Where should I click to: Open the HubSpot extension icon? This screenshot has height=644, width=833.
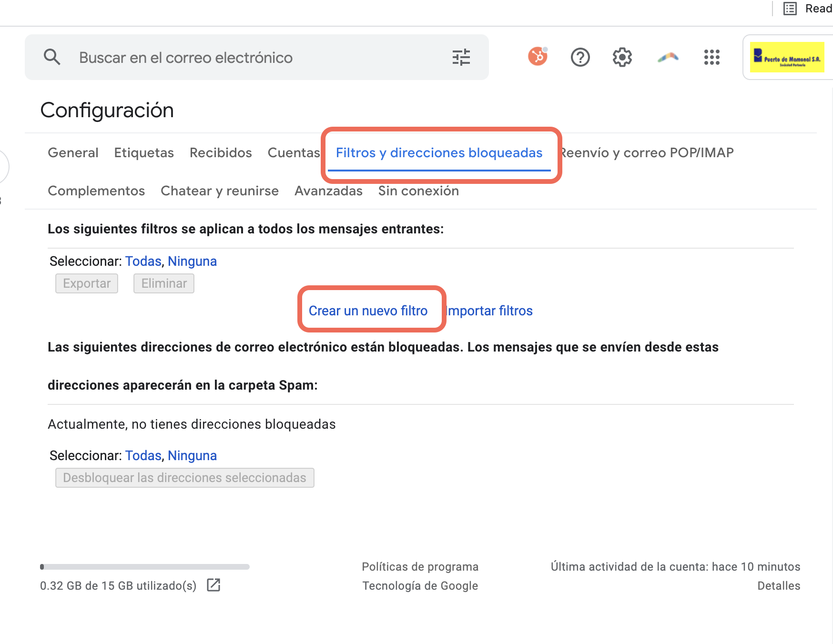[538, 57]
